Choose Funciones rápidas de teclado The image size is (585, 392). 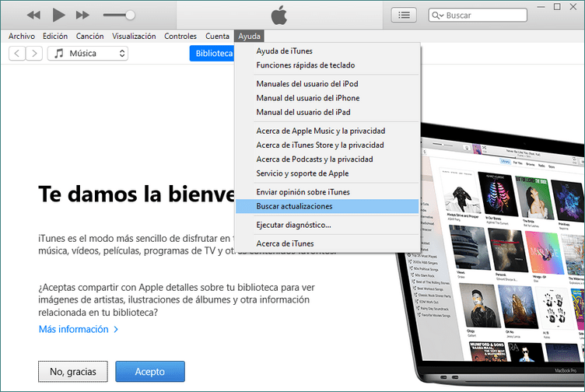(328, 65)
